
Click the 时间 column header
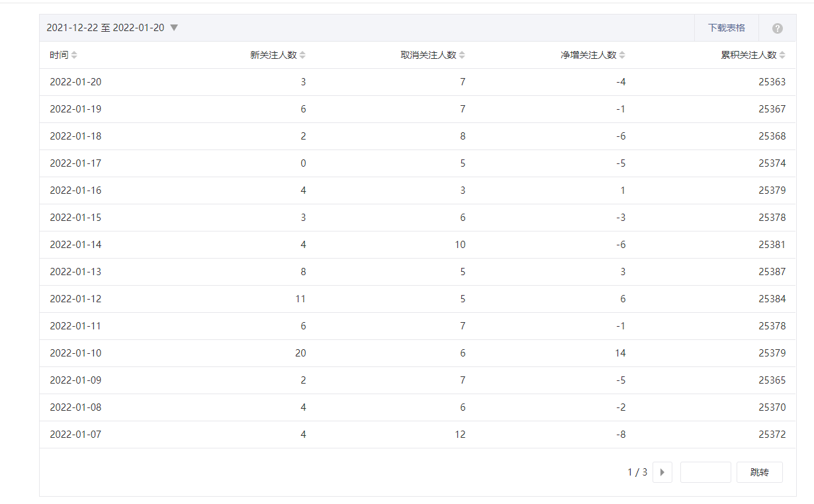tap(59, 56)
